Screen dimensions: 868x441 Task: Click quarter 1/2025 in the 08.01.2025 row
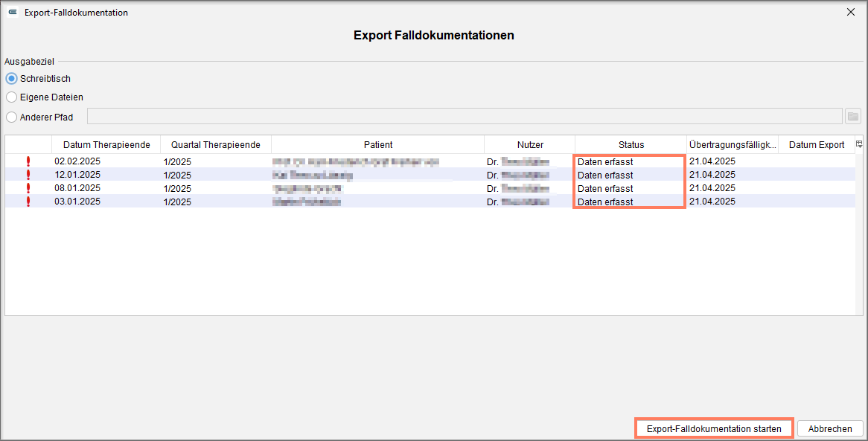[177, 189]
